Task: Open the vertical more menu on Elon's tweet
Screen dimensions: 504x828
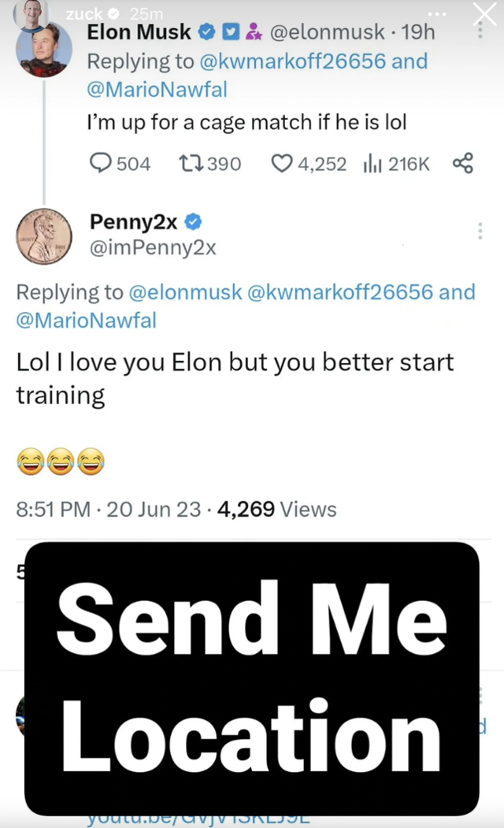Action: click(480, 30)
